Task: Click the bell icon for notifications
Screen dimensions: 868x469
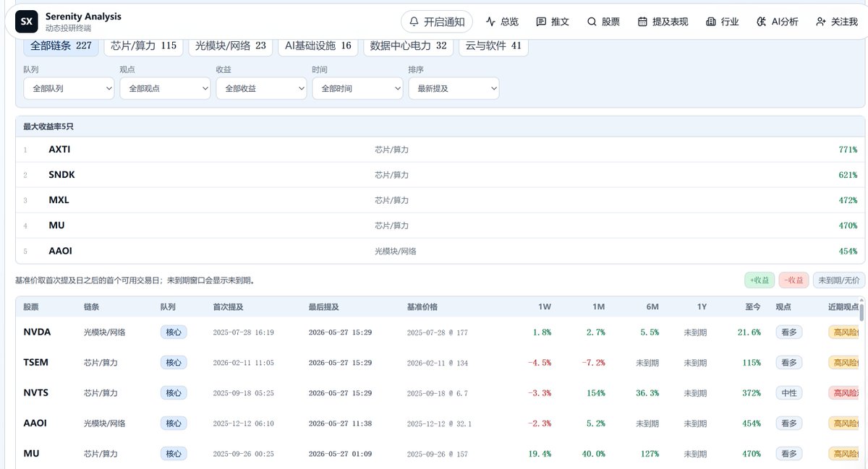Action: tap(414, 22)
